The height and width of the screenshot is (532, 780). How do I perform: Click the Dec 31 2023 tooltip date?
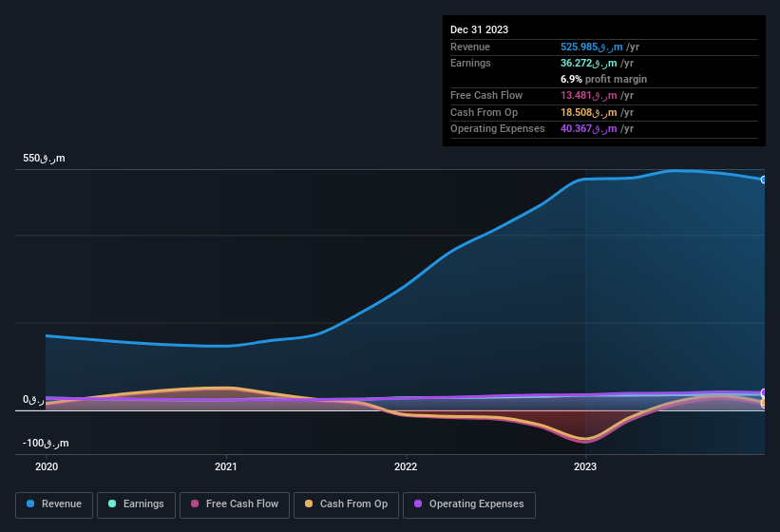click(x=479, y=29)
